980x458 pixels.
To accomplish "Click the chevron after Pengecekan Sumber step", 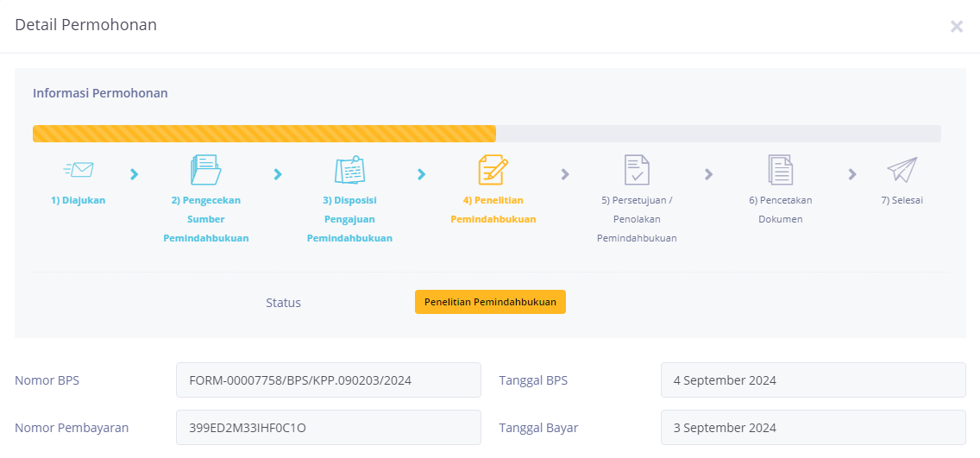I will (x=278, y=174).
